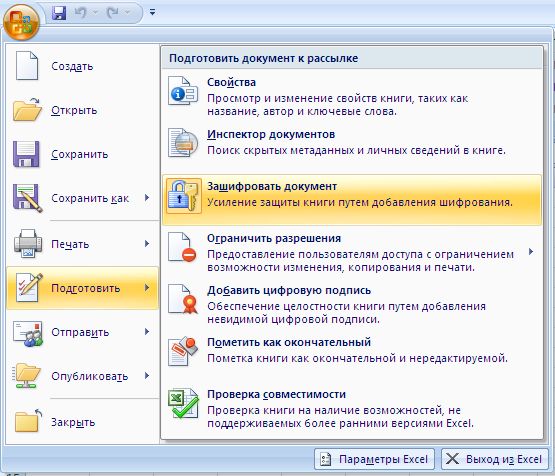
Task: Click the network folder icon for Опубликовать
Action: point(27,376)
